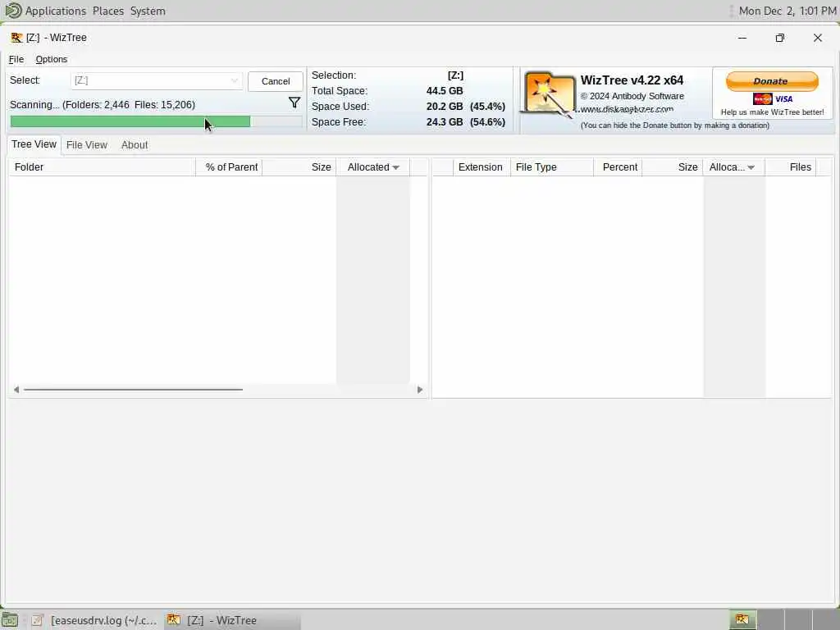
Task: Click the WizTree wizard logo image
Action: coord(548,94)
